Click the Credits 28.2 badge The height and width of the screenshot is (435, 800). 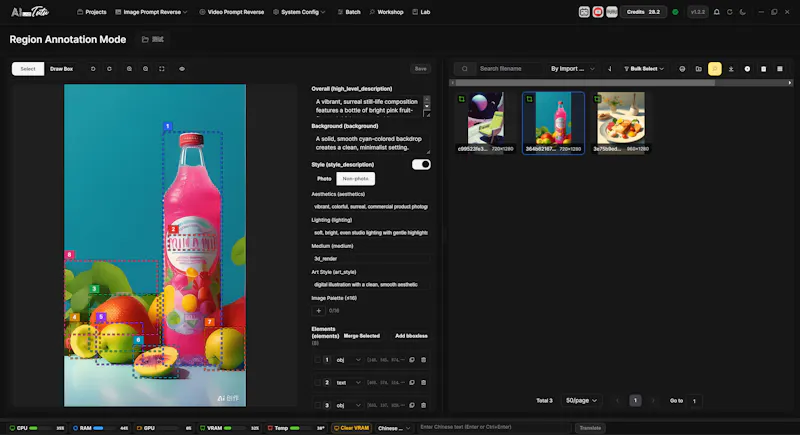click(643, 12)
